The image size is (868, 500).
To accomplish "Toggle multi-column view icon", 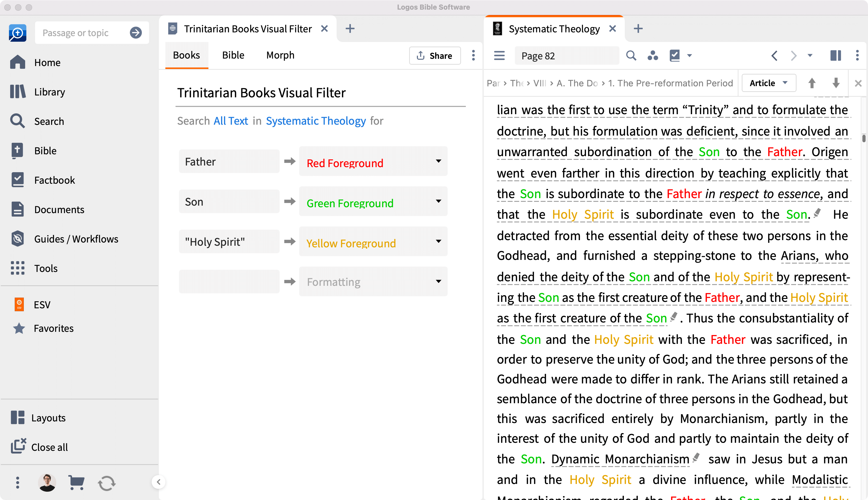I will pos(835,55).
